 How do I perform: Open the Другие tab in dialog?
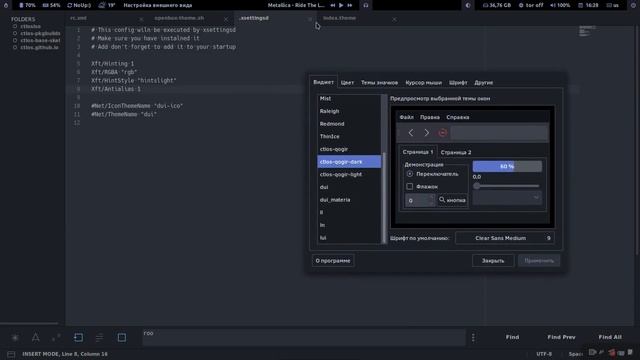pos(484,82)
